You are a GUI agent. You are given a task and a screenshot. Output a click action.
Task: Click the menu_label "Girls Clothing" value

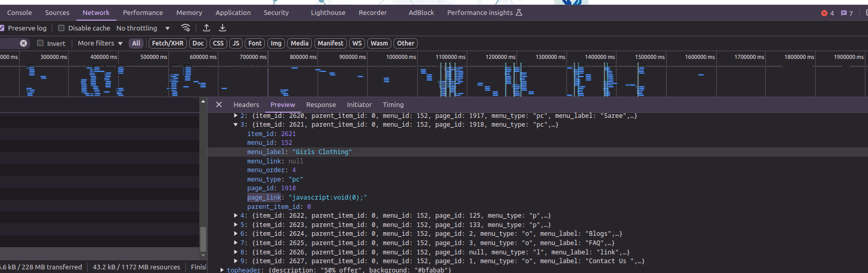[322, 152]
